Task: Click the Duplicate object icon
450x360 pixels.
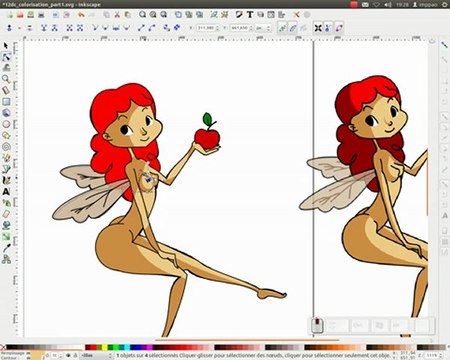Action: coord(178,15)
